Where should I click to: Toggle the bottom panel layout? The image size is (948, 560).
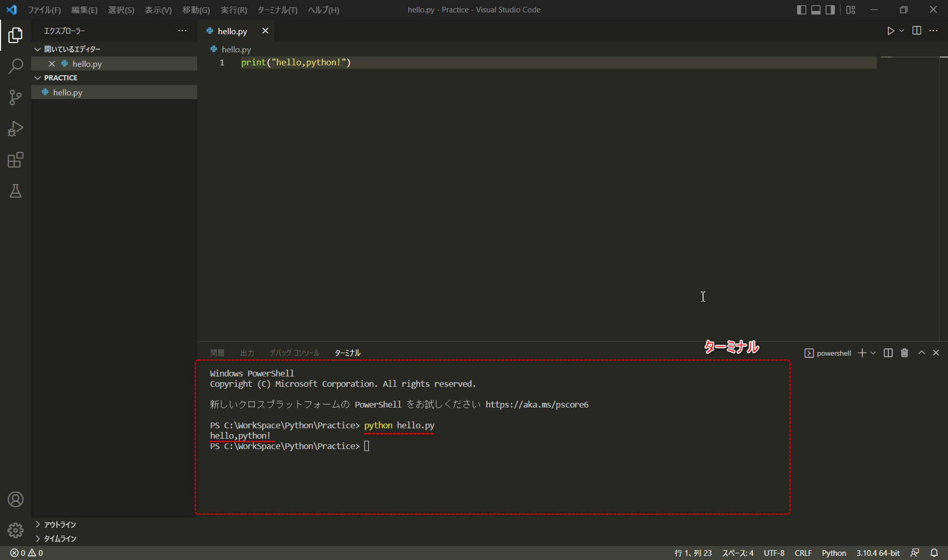(x=816, y=10)
